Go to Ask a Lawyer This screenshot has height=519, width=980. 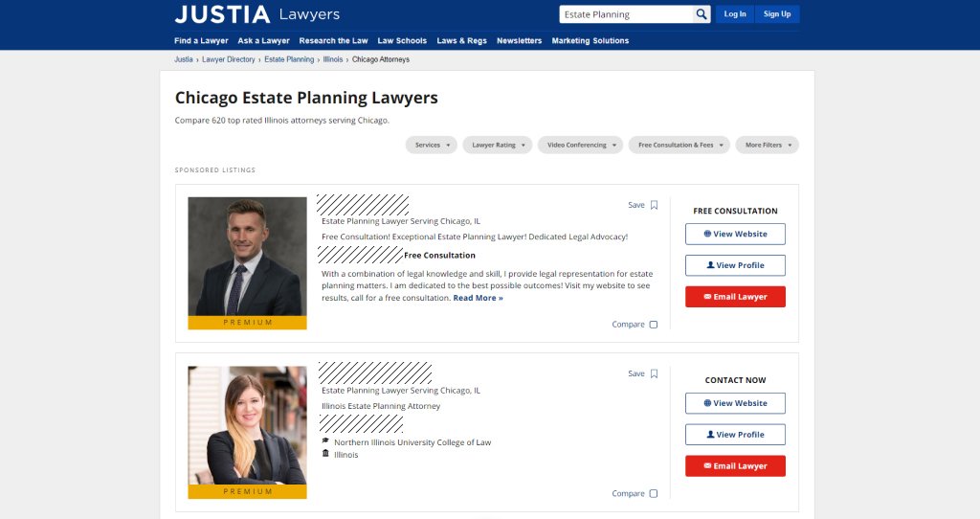tap(264, 40)
